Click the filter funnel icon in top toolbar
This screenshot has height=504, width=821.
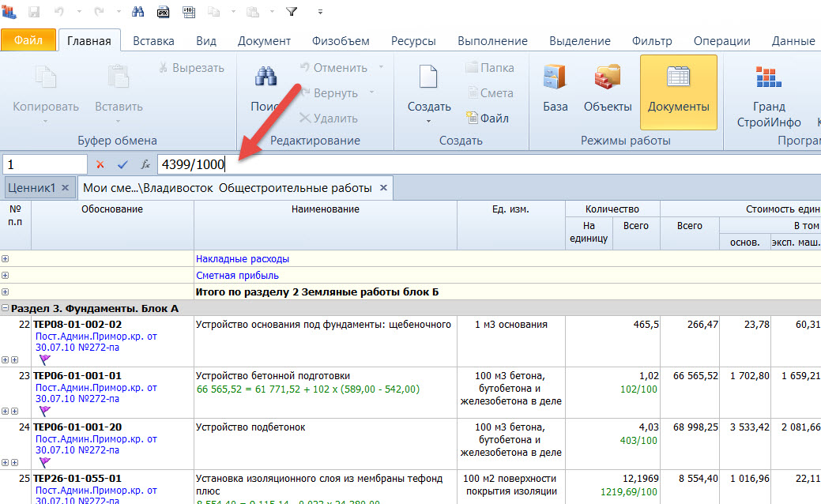[x=292, y=12]
